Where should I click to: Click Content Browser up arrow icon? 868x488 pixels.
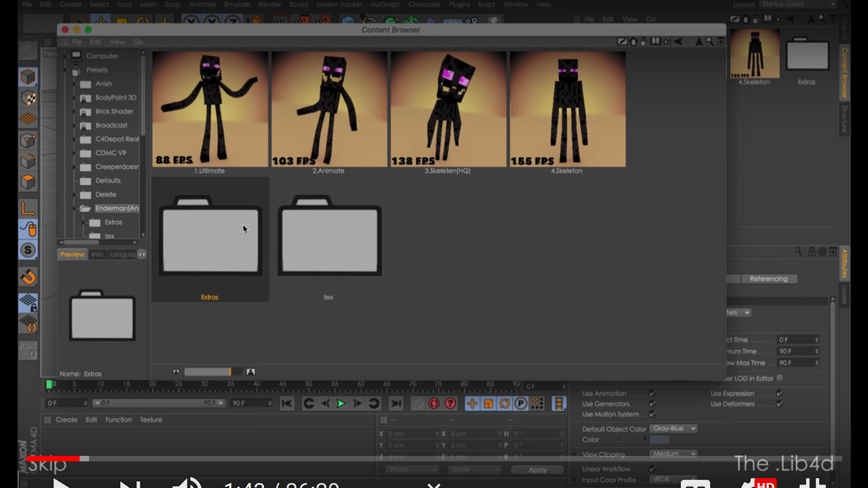pos(699,42)
